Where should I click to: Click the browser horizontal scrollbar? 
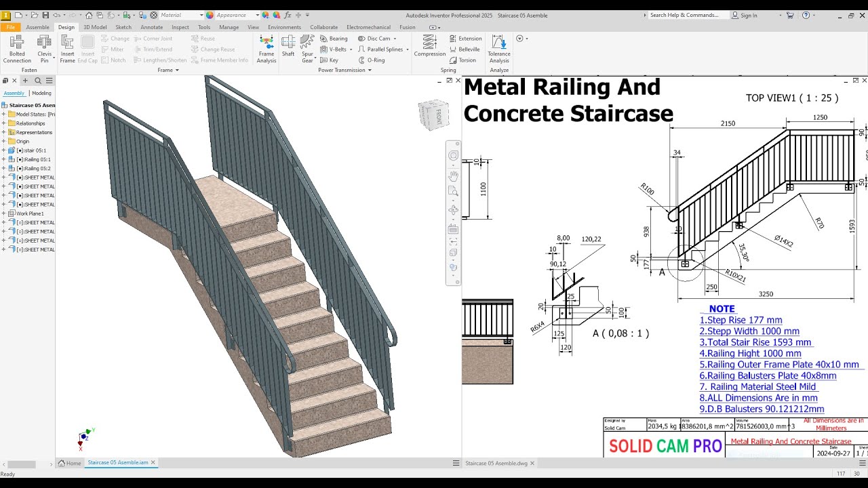(x=21, y=464)
